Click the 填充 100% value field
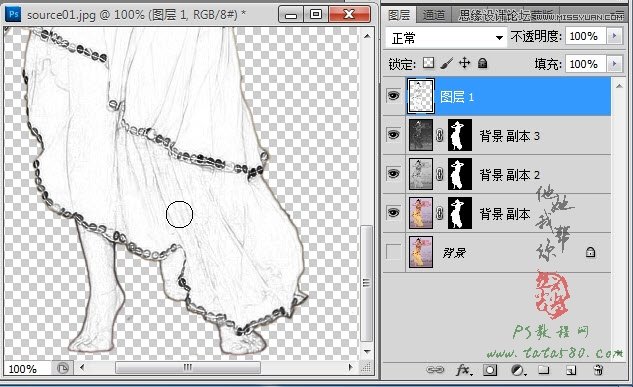This screenshot has width=633, height=387. tap(585, 64)
